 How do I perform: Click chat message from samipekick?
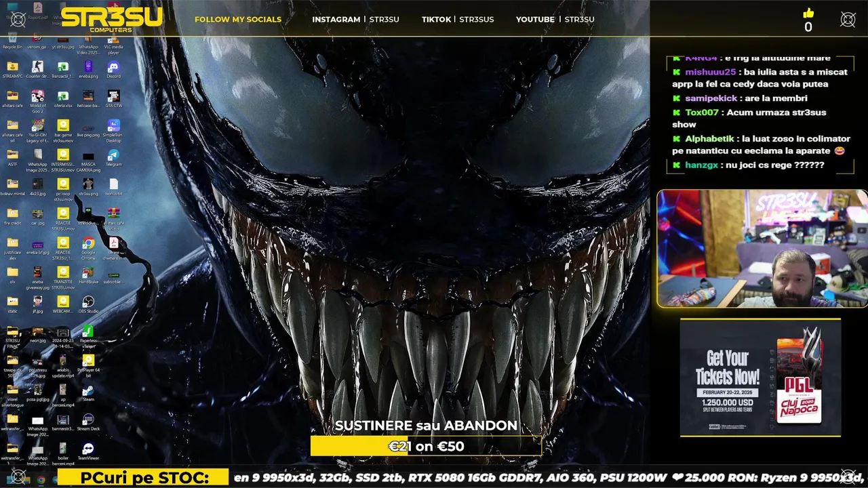[x=739, y=98]
